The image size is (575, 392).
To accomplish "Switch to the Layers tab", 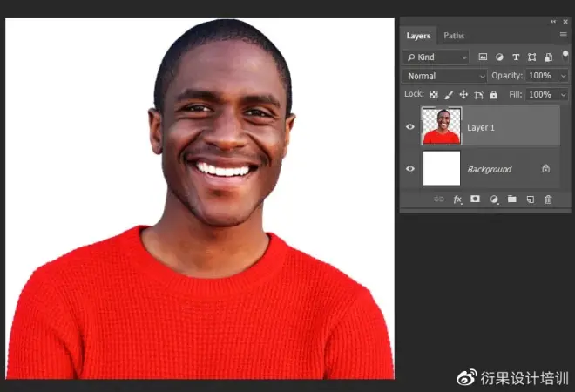I will tap(418, 36).
